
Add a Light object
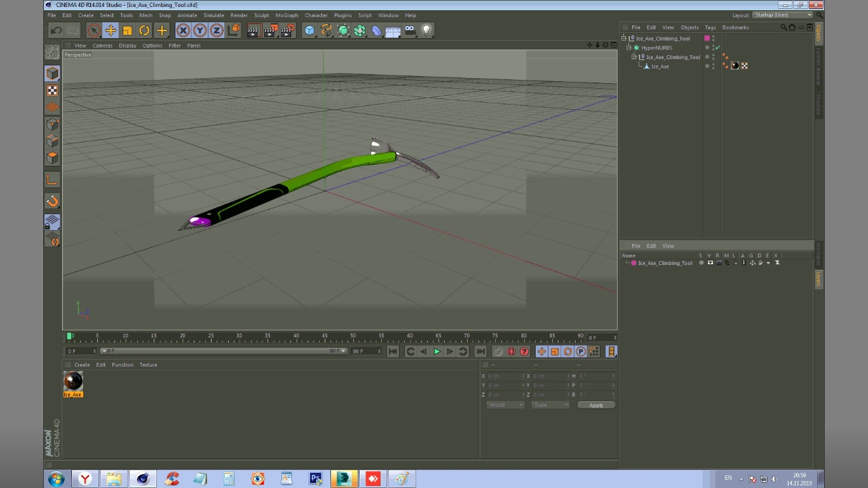click(427, 30)
